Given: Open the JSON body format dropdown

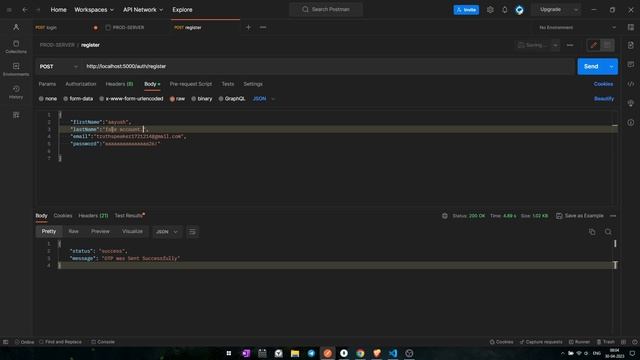Looking at the screenshot, I should [264, 99].
